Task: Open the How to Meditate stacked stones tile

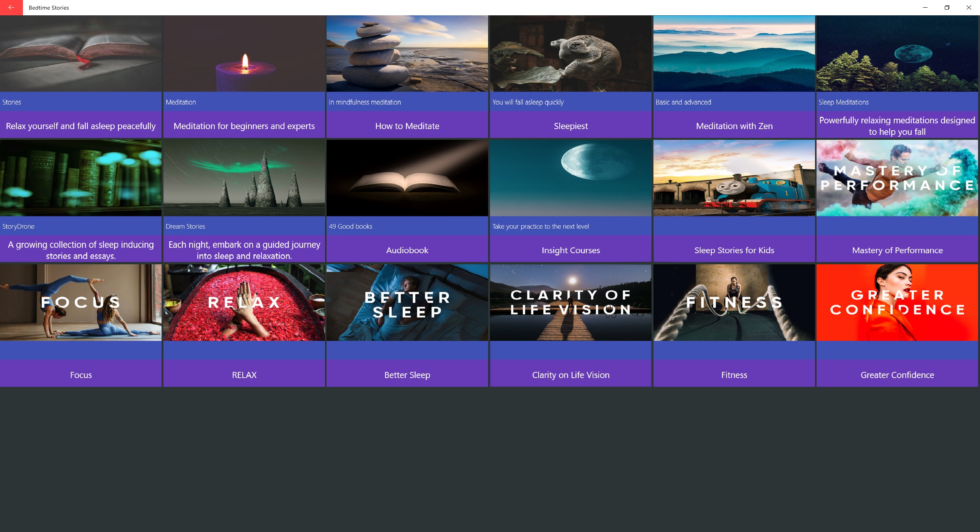Action: click(x=407, y=54)
